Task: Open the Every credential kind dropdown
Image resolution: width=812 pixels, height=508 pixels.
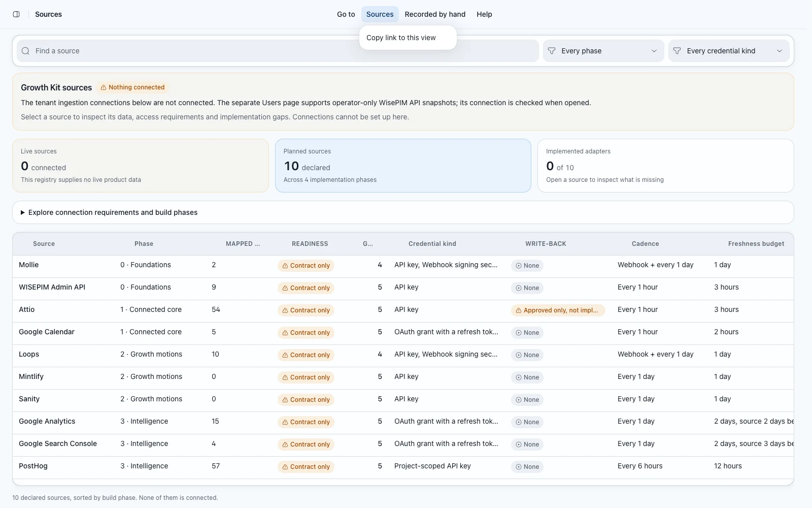Action: tap(729, 51)
